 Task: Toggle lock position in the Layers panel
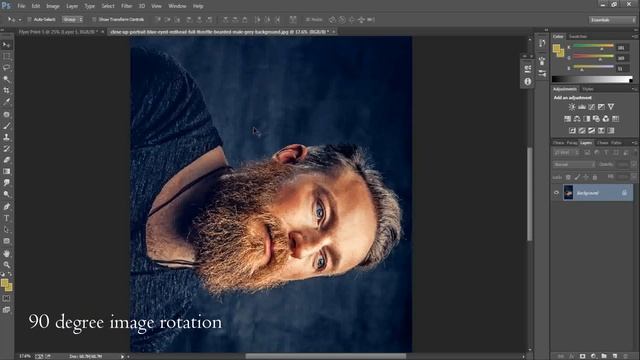(x=586, y=177)
